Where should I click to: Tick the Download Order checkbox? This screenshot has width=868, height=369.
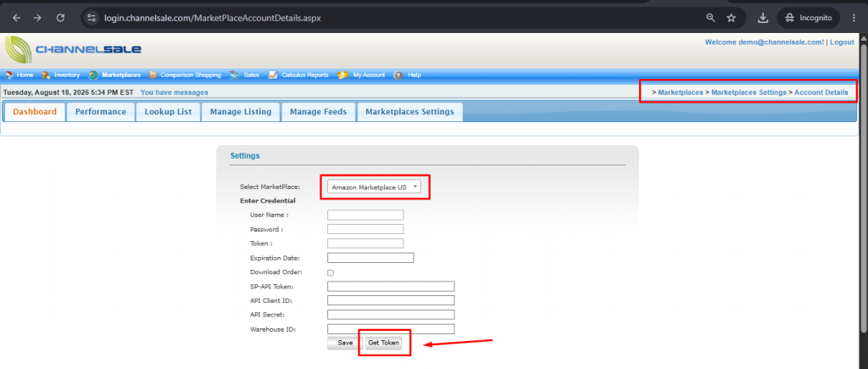[331, 272]
